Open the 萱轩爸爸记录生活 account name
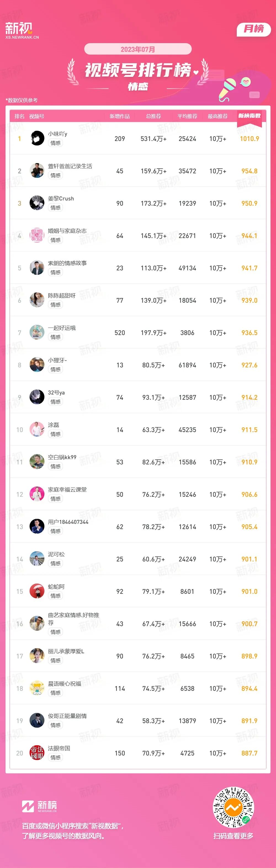276x868 pixels. 70,166
